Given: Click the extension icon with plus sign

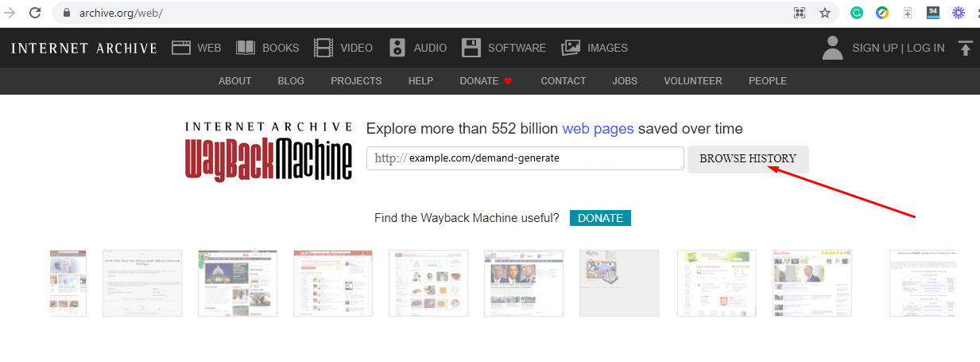Looking at the screenshot, I should click(908, 13).
